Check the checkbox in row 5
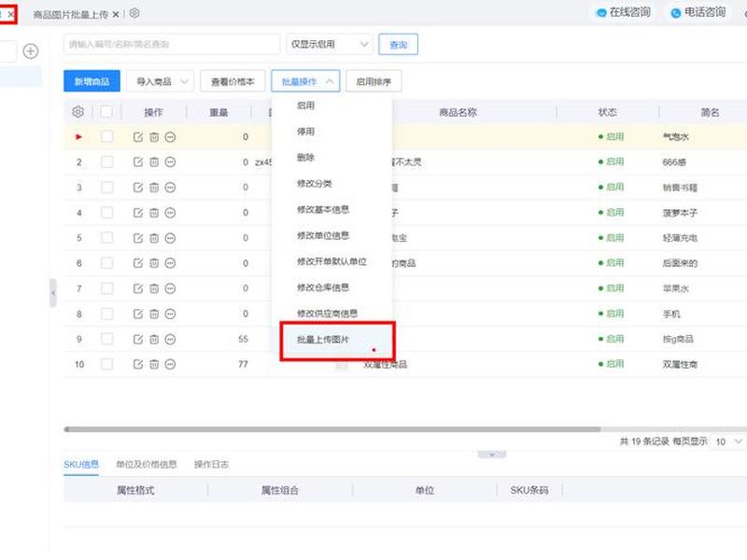 point(106,238)
